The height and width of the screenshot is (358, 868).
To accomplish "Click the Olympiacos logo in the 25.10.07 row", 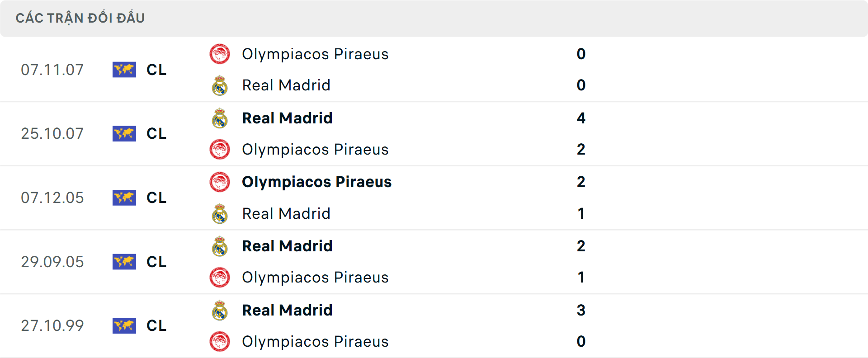I will click(220, 149).
